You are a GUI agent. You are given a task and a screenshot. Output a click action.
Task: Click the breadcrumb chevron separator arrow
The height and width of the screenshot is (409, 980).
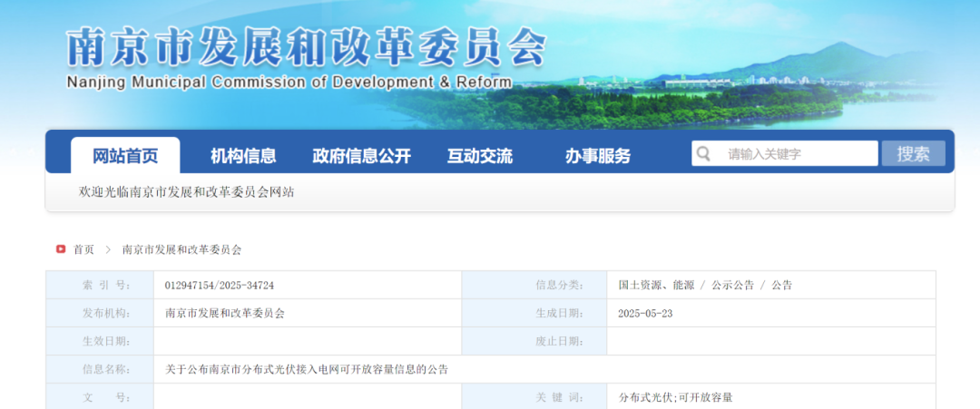click(x=107, y=249)
